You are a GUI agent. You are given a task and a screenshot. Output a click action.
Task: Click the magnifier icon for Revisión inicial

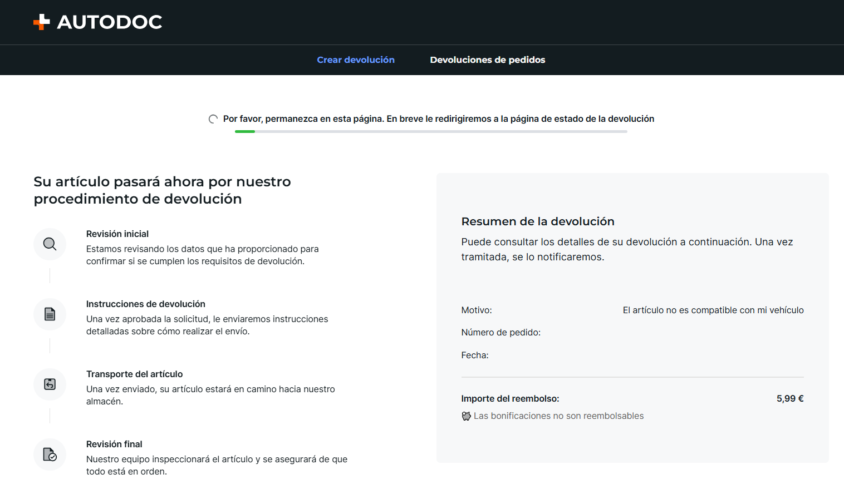[x=50, y=244]
